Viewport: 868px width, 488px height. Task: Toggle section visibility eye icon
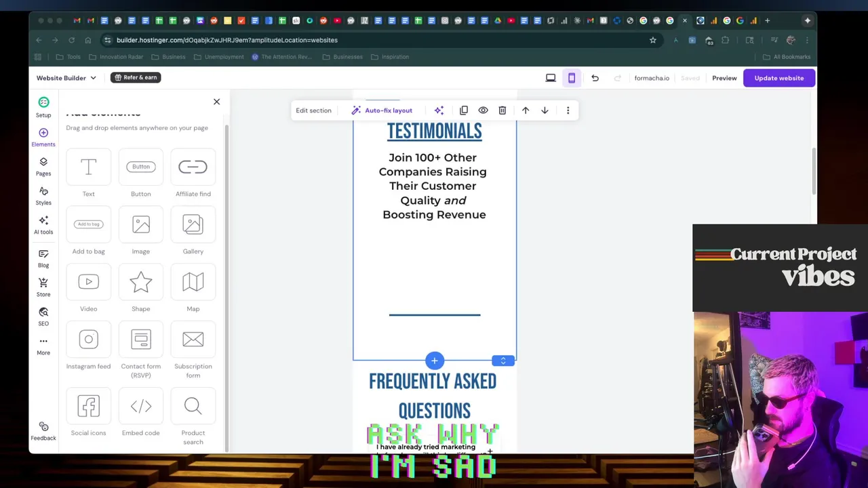pyautogui.click(x=483, y=110)
